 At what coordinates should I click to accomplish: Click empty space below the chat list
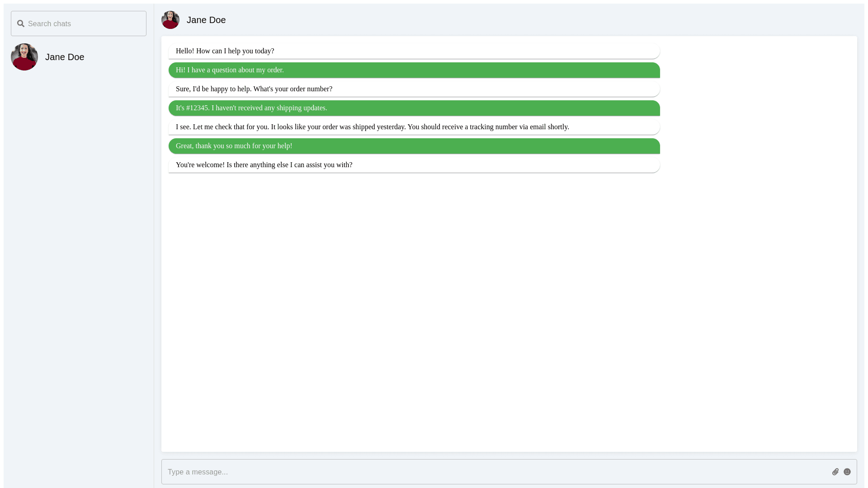[x=78, y=271]
